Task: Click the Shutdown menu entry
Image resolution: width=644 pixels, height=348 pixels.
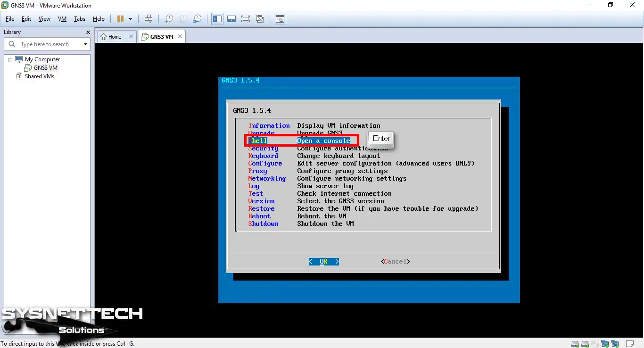Action: coord(263,224)
